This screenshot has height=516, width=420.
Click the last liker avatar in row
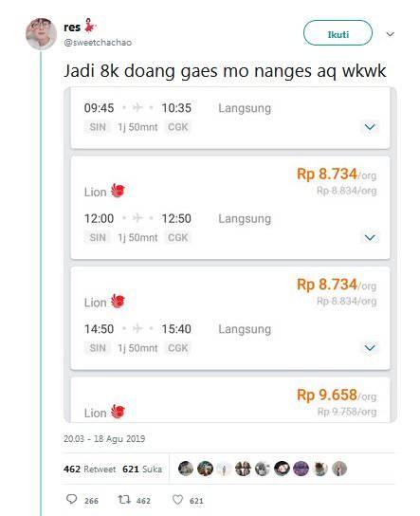click(339, 469)
